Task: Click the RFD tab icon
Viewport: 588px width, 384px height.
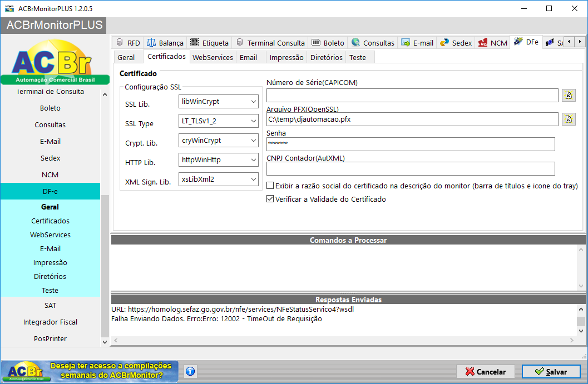Action: tap(120, 42)
